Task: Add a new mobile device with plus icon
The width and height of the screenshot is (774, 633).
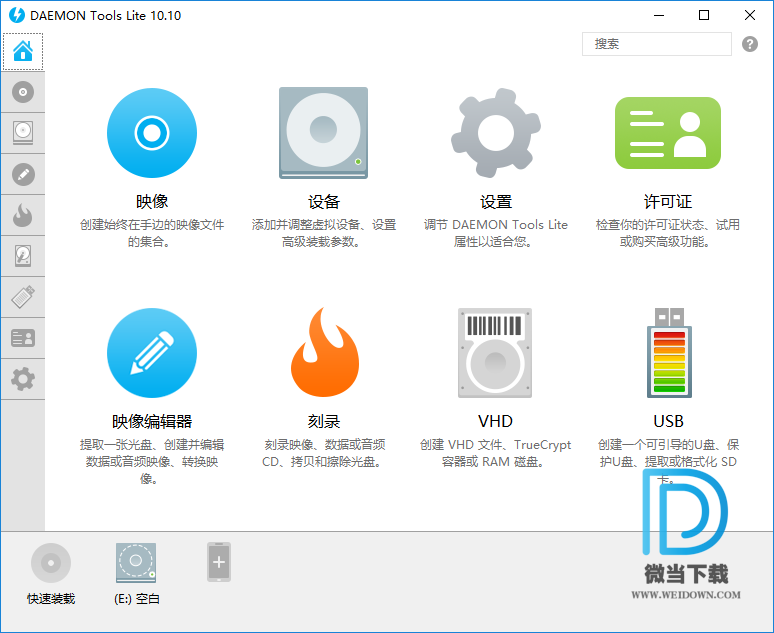Action: pos(219,562)
